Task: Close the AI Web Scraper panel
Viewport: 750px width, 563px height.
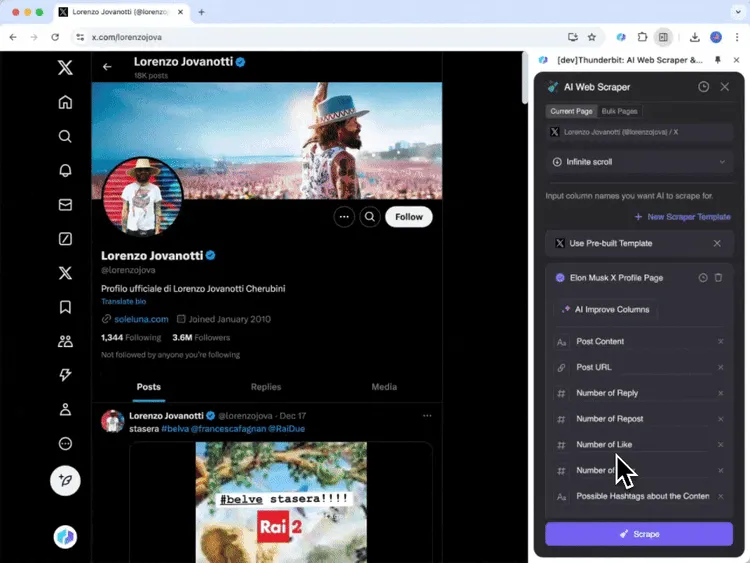Action: (x=725, y=87)
